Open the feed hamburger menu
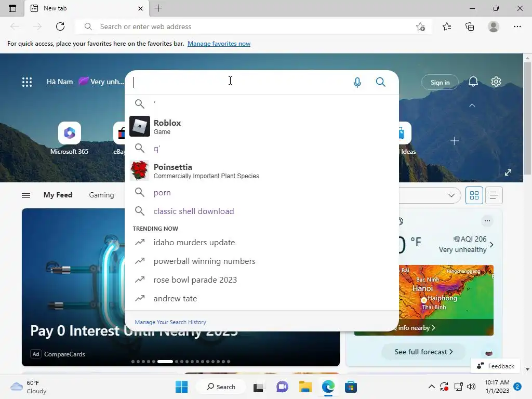 26,195
